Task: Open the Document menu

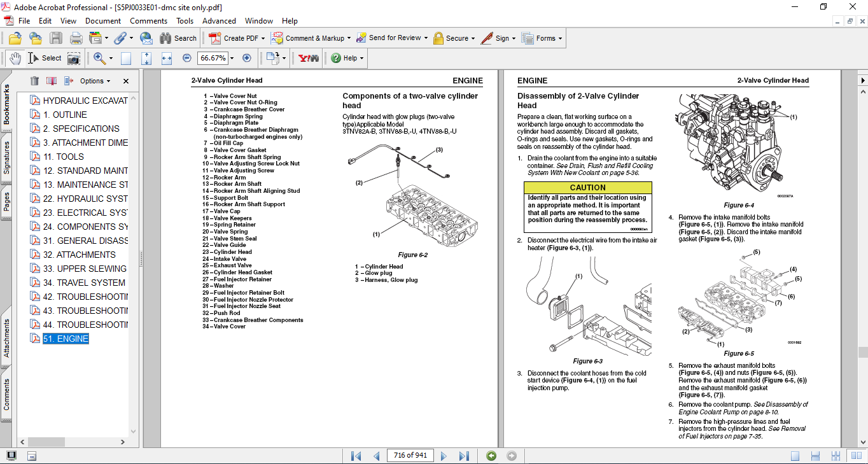Action: (x=103, y=21)
